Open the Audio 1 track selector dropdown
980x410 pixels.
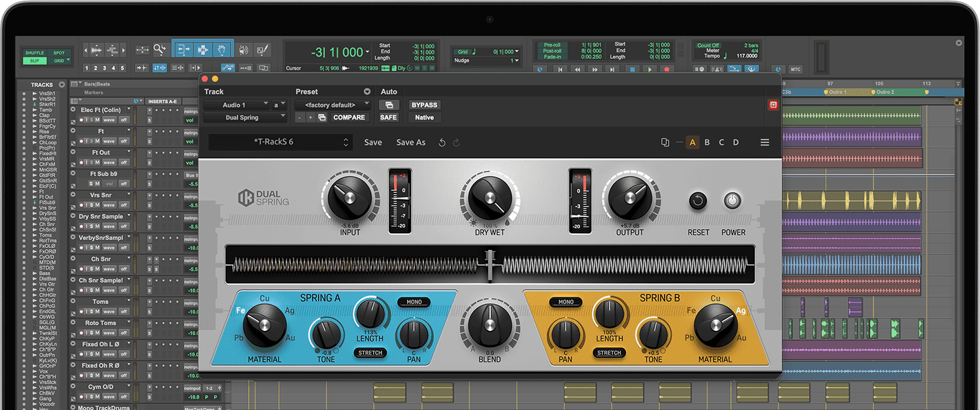coord(236,105)
